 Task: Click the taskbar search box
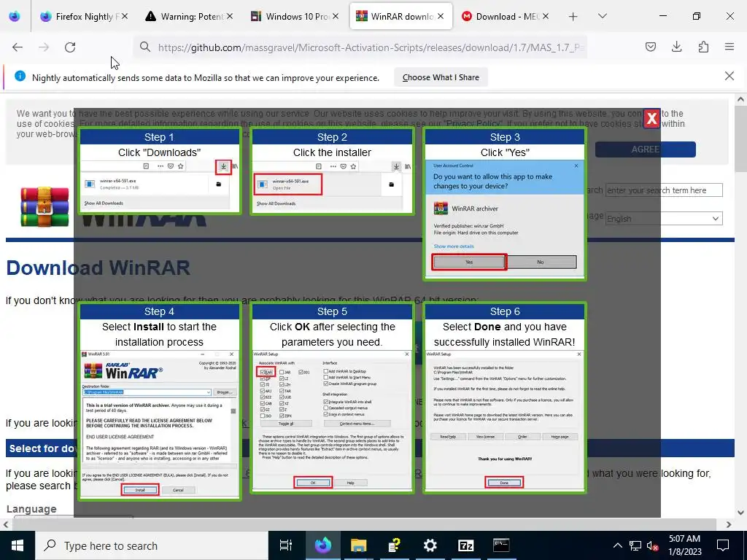[152, 545]
